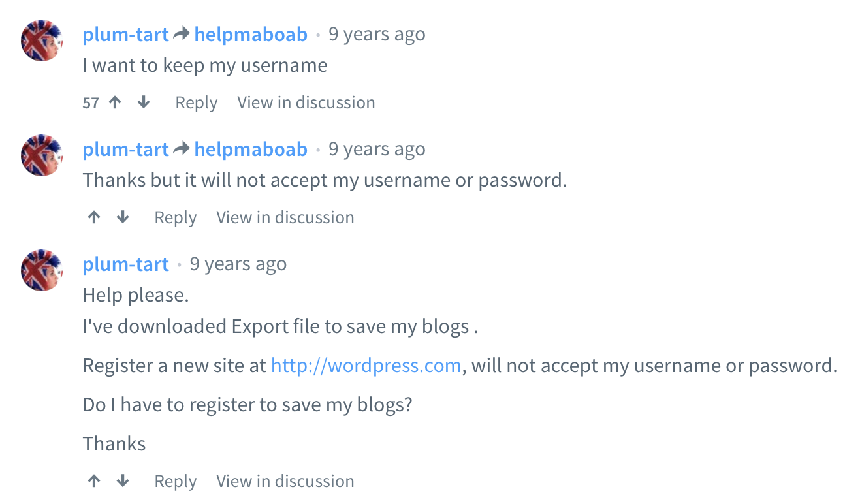Open the http://wordpress.com link
The image size is (845, 504).
(x=366, y=365)
